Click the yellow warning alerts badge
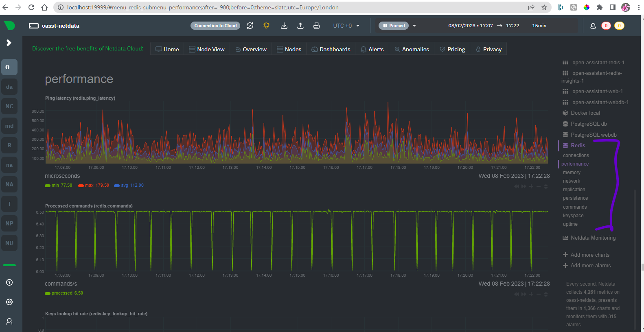This screenshot has height=332, width=644. tap(619, 26)
